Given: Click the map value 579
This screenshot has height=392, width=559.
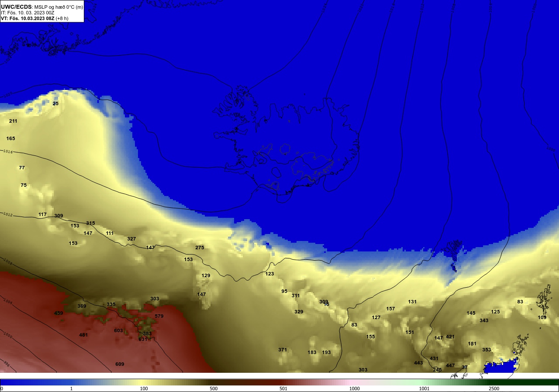Looking at the screenshot, I should click(159, 316).
